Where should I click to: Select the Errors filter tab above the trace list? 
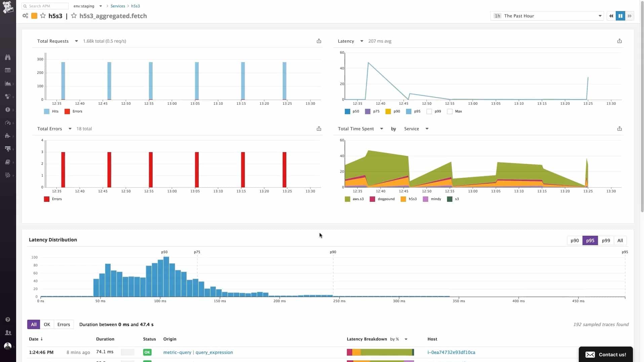tap(64, 324)
